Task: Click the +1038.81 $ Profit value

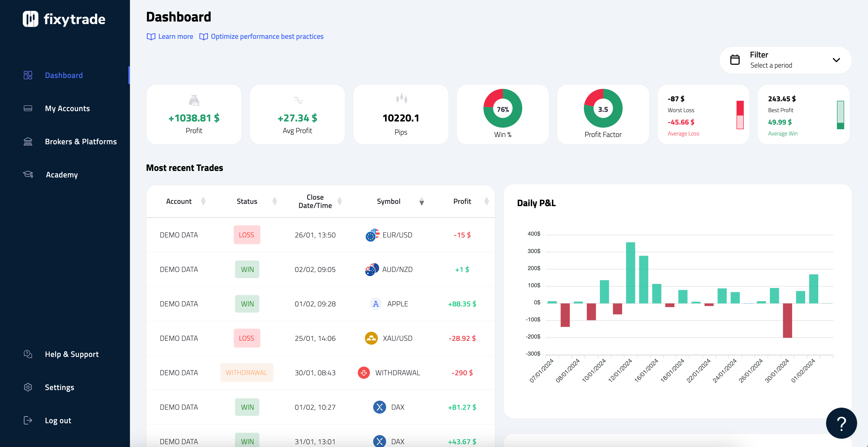Action: [x=194, y=118]
